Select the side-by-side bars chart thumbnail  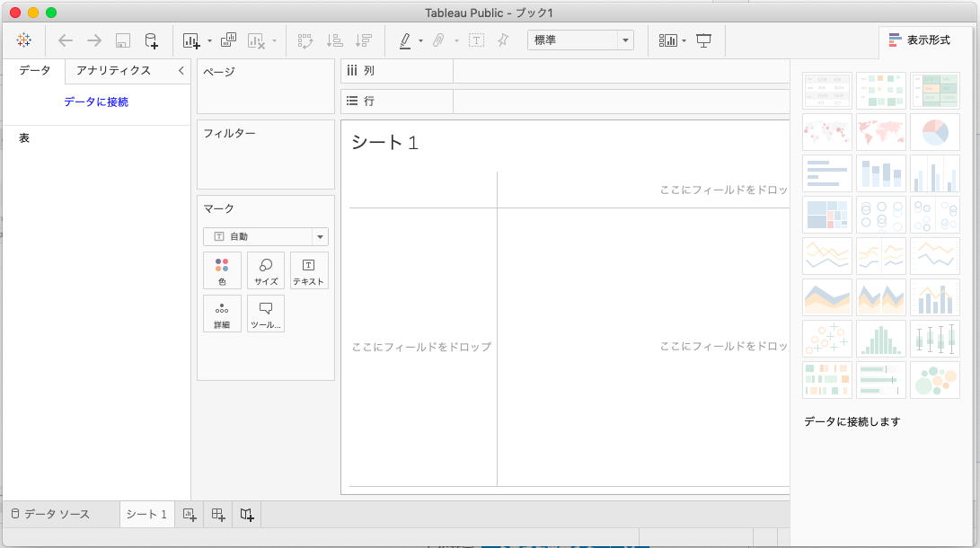coord(935,173)
